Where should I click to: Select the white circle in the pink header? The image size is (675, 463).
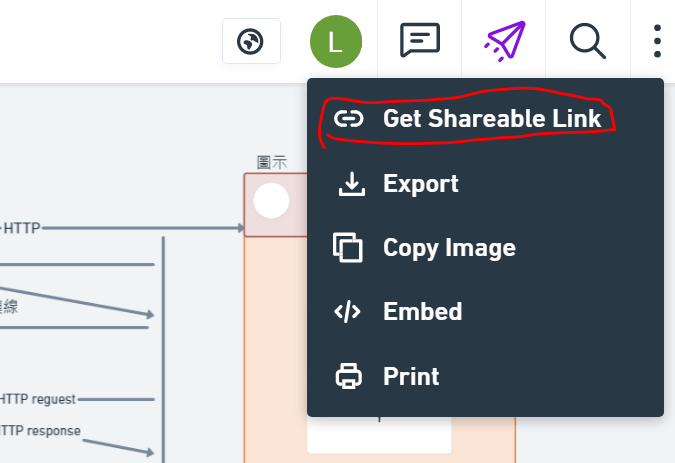[271, 201]
